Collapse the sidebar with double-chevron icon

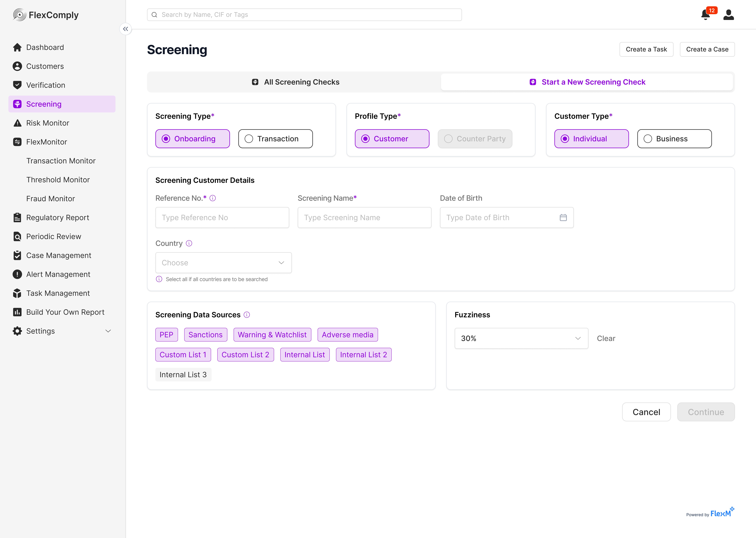point(125,29)
